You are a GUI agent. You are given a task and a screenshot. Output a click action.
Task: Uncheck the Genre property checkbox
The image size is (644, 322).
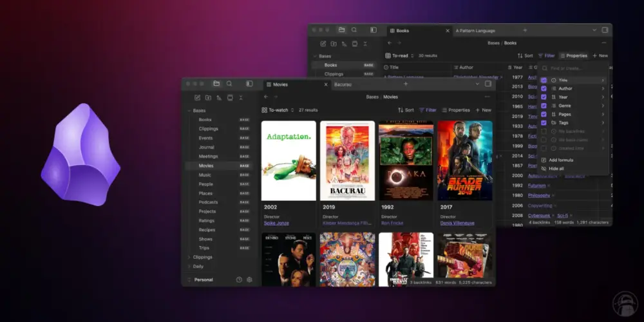coord(544,106)
